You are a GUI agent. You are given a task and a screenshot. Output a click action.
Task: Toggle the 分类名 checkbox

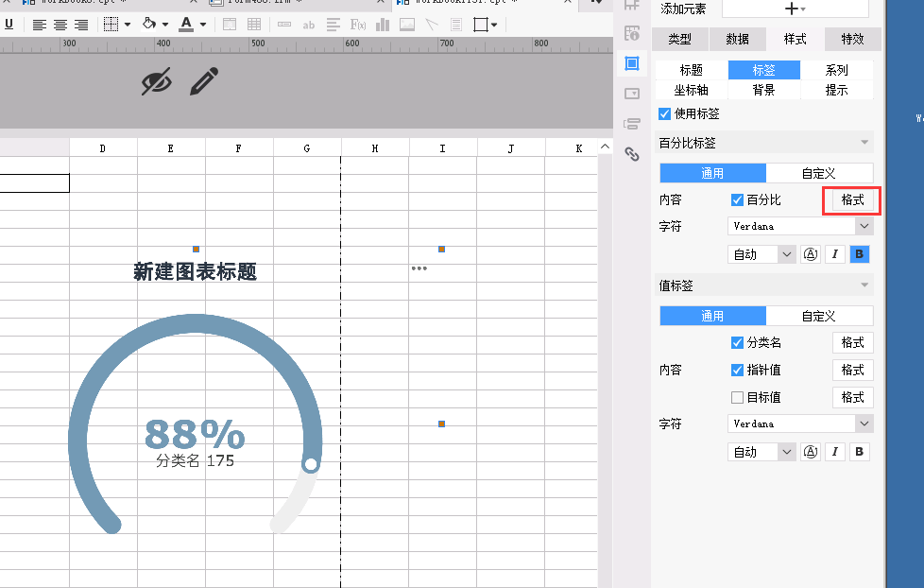click(737, 342)
